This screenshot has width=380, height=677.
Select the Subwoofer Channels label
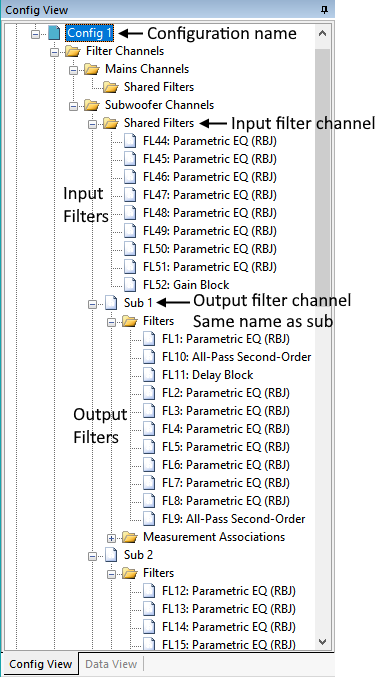tap(159, 105)
